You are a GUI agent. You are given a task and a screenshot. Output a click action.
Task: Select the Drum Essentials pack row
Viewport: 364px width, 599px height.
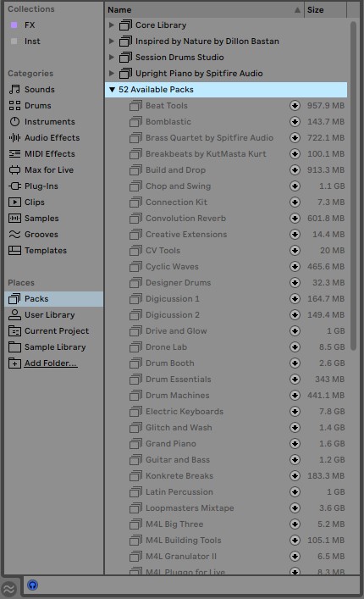226,380
